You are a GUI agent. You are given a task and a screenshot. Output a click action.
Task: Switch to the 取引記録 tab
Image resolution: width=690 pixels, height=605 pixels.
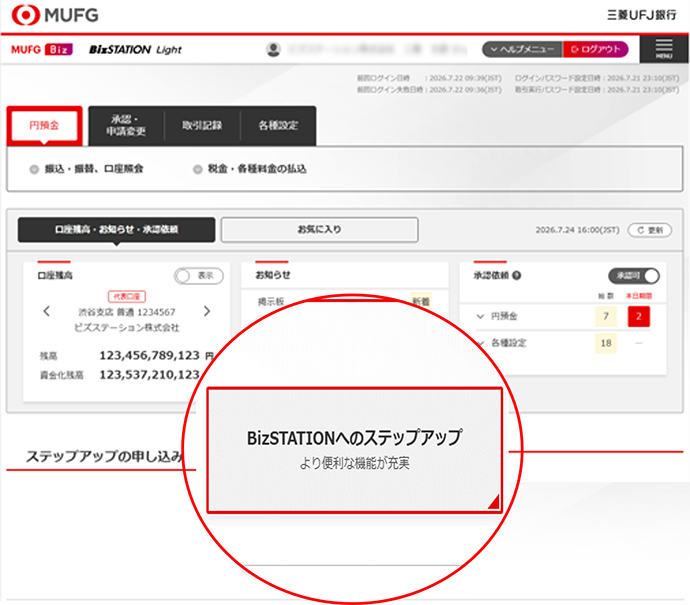point(201,127)
